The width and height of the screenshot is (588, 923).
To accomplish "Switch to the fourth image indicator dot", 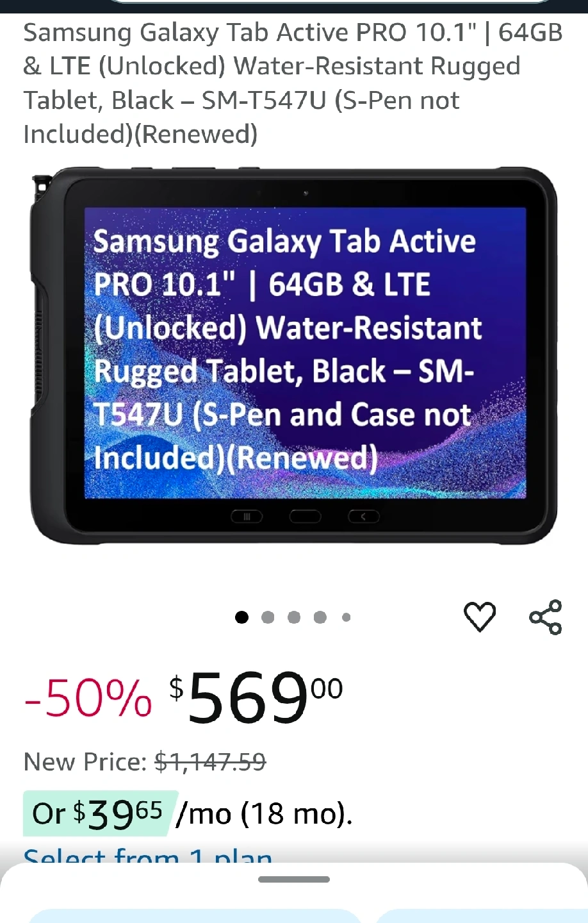I will click(x=320, y=617).
